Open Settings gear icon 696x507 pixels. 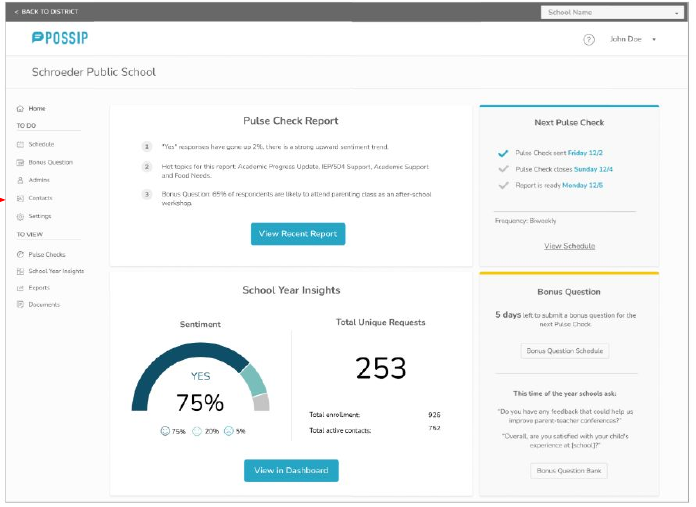pos(20,217)
